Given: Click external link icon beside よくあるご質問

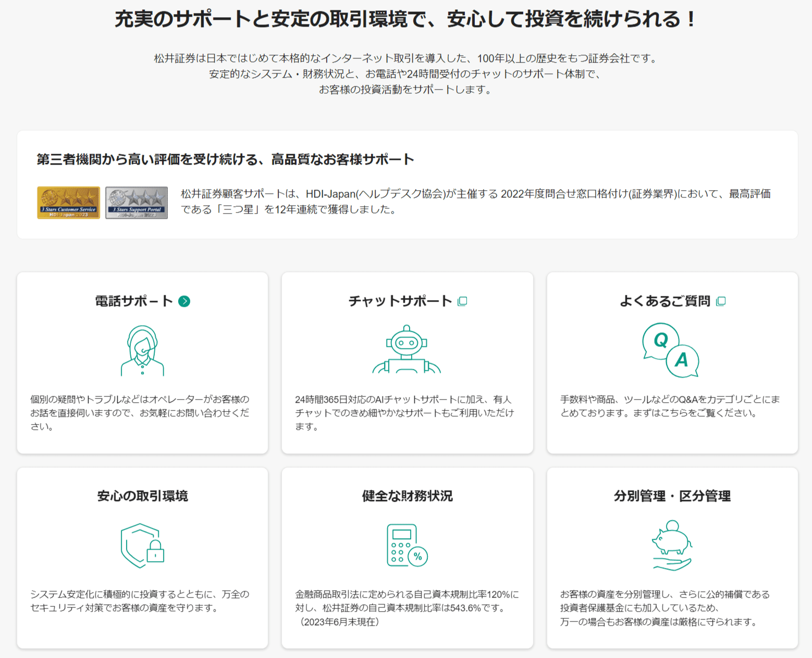Looking at the screenshot, I should click(x=721, y=301).
